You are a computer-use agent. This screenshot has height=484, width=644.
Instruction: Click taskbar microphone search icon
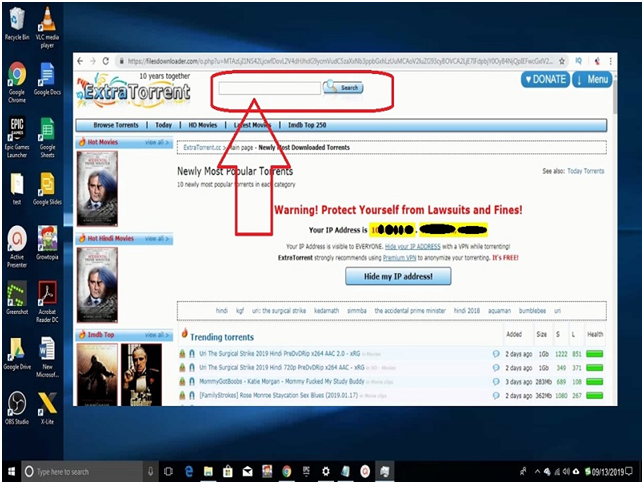tap(150, 472)
